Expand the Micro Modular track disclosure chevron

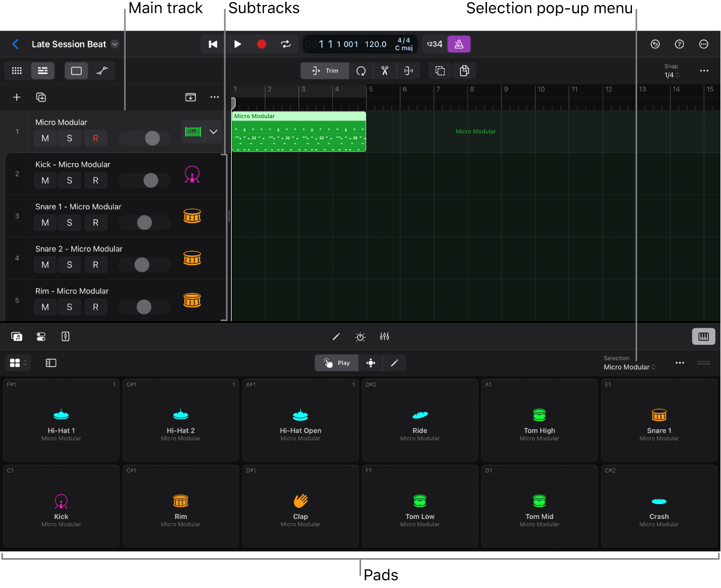(x=213, y=132)
